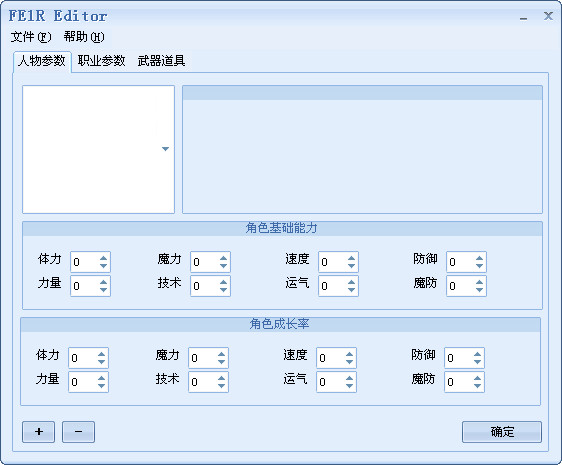Open the 帮助(H) menu
The height and width of the screenshot is (465, 562).
click(x=84, y=37)
